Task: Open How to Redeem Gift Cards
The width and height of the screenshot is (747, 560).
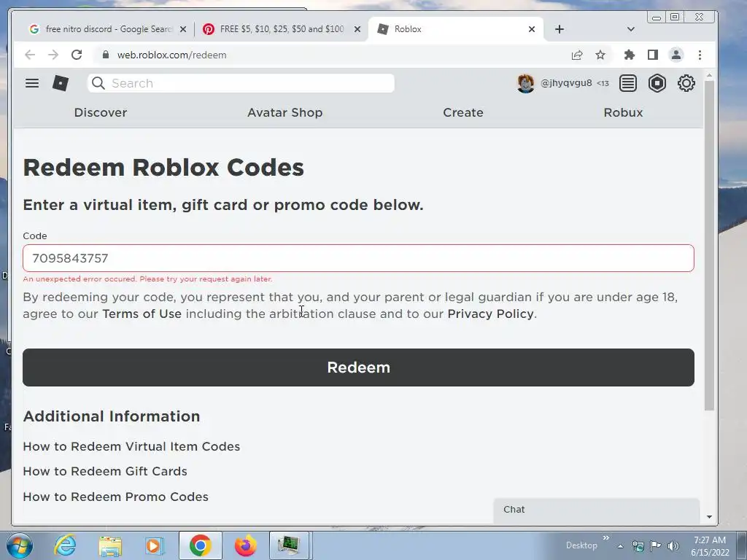Action: coord(105,471)
